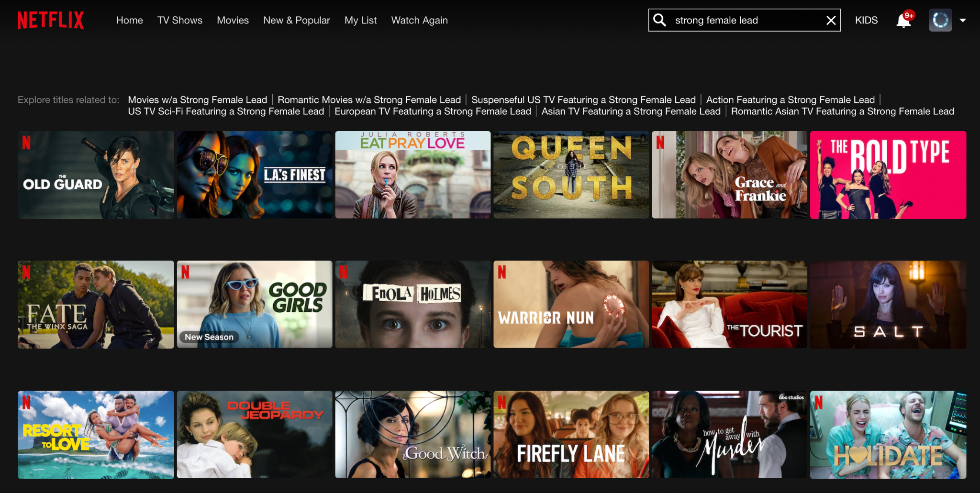The height and width of the screenshot is (493, 980).
Task: Open Watch Again
Action: coord(420,20)
